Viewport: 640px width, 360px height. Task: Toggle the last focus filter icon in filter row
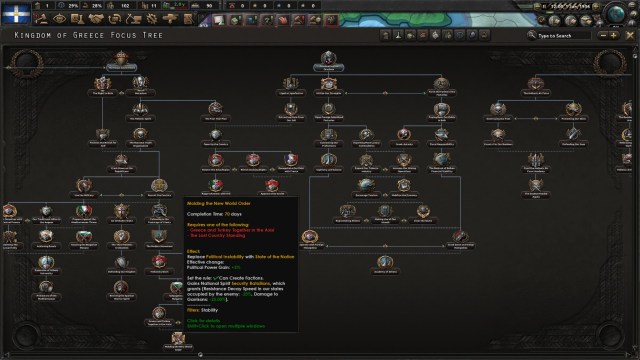coord(484,36)
